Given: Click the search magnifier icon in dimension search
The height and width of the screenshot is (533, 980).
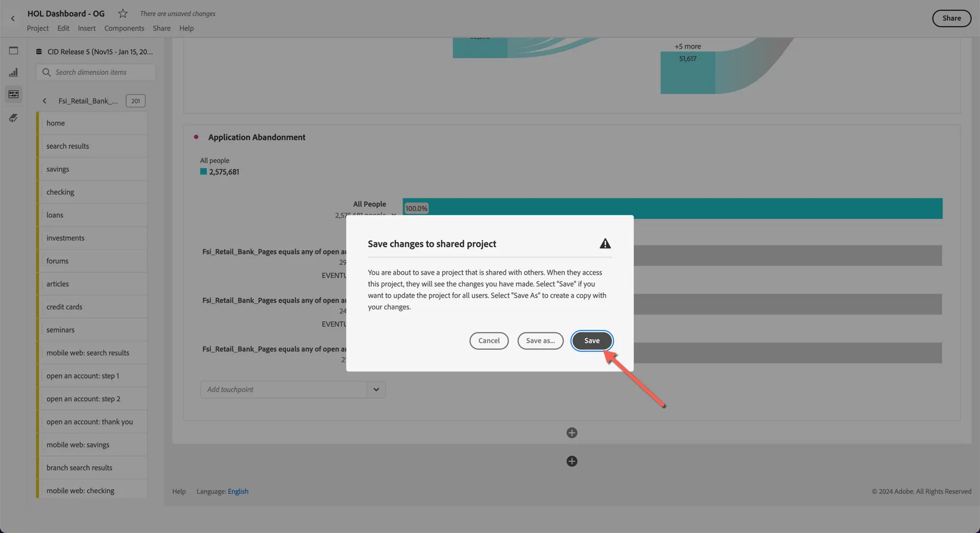Looking at the screenshot, I should pos(46,72).
